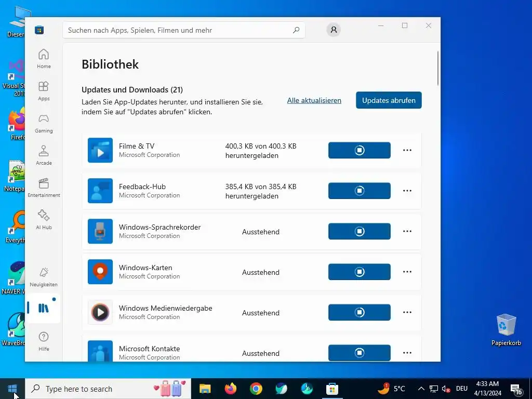Click the Updates abrufen button
Screen dimensions: 532x399
click(389, 100)
